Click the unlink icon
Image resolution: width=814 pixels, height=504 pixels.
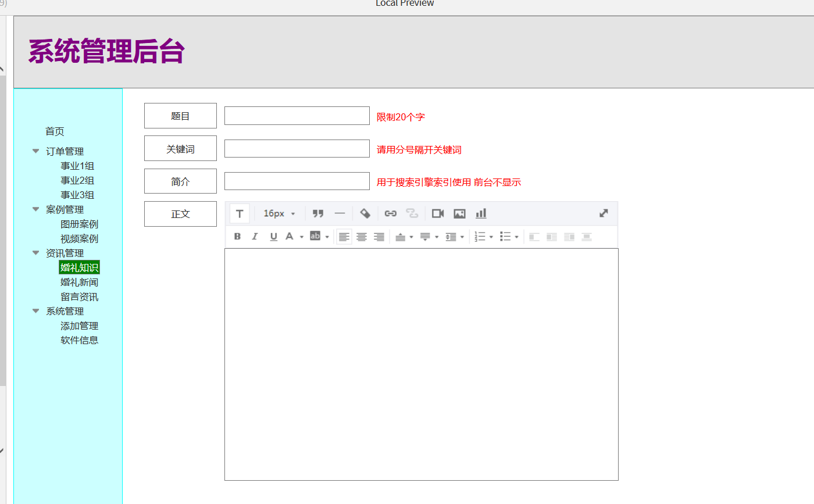[x=412, y=213]
